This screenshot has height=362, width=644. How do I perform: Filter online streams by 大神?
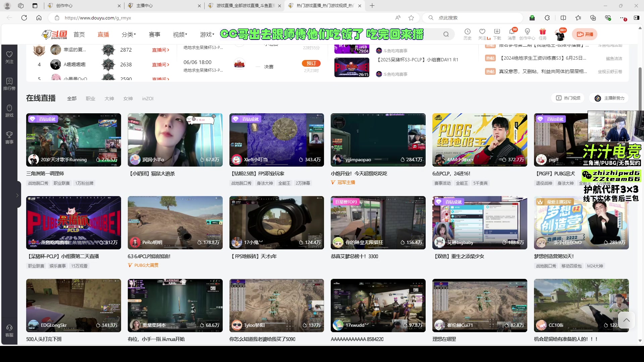coord(109,99)
